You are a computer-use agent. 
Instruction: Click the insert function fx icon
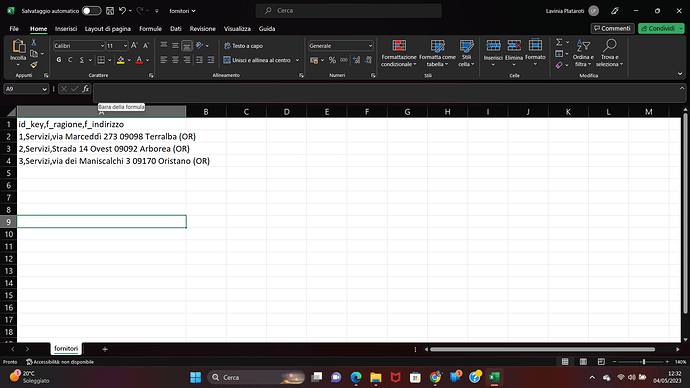86,89
